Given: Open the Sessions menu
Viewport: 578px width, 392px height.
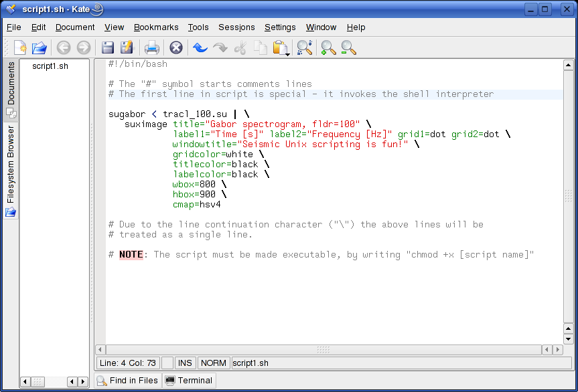Looking at the screenshot, I should tap(236, 27).
